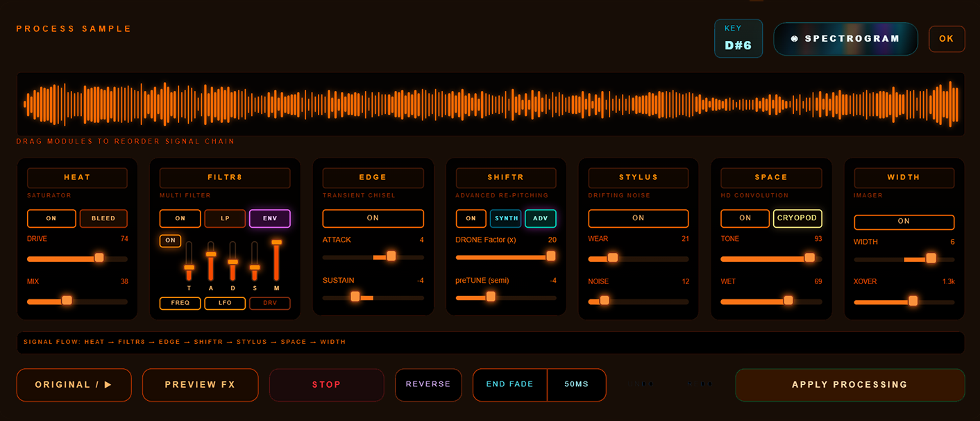
Task: Adjust the SPACE TONE slider
Action: pyautogui.click(x=771, y=258)
